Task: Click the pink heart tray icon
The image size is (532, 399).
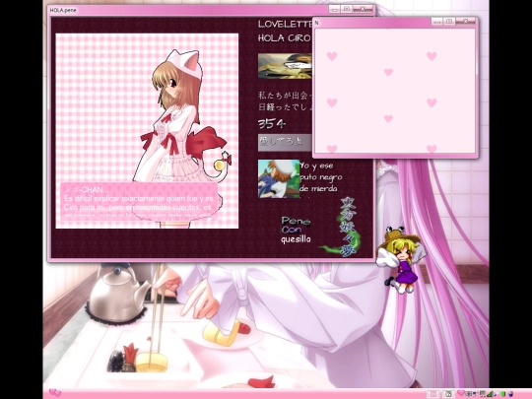Action: pyautogui.click(x=461, y=393)
